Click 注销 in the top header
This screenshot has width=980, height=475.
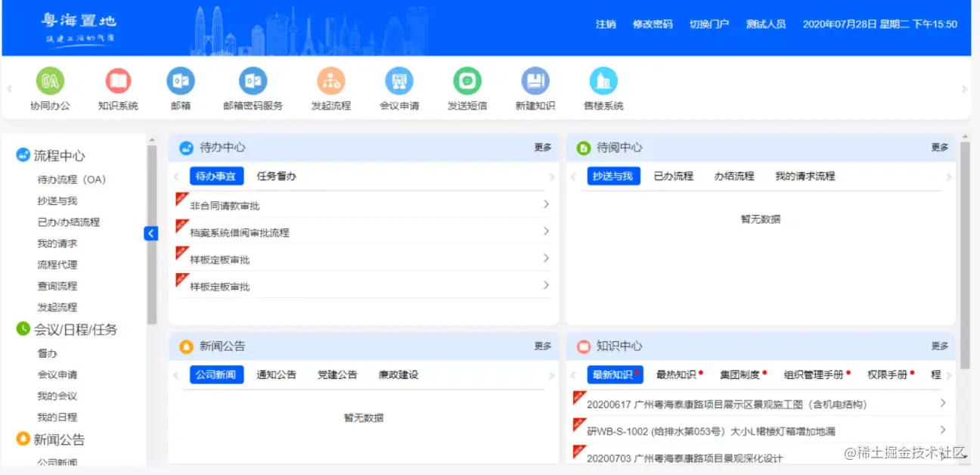click(x=606, y=24)
